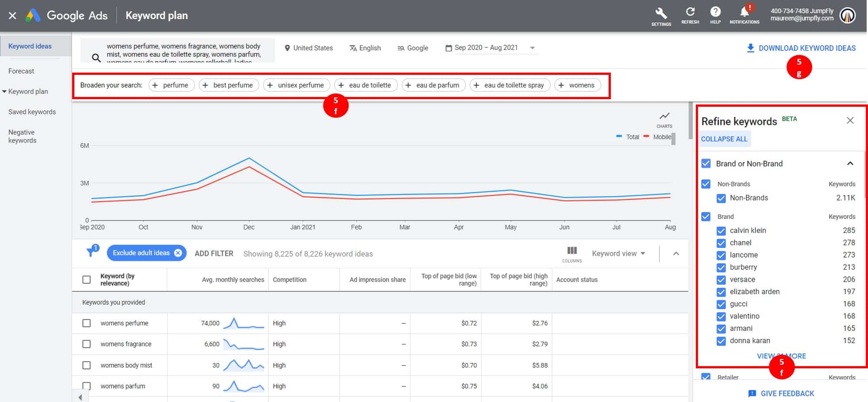Uncheck the versace brand
This screenshot has width=868, height=402.
[x=721, y=279]
